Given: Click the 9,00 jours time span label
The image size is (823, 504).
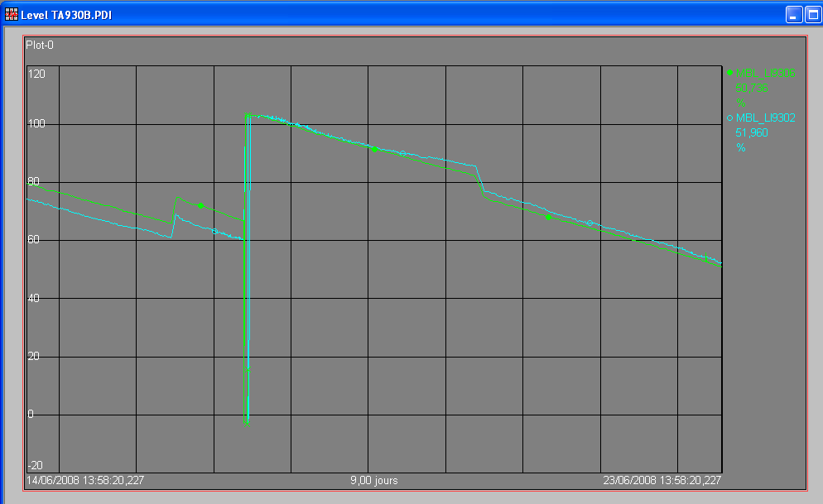Looking at the screenshot, I should point(373,480).
